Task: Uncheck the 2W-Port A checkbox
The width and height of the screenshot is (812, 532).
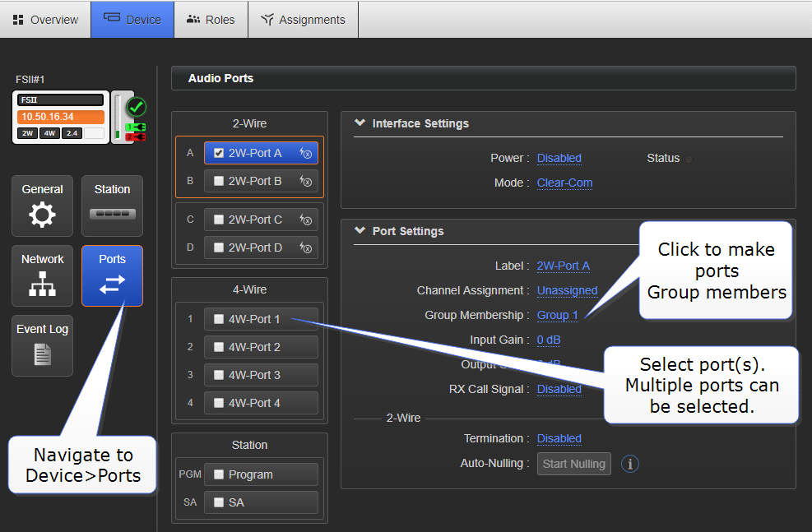Action: click(x=219, y=153)
